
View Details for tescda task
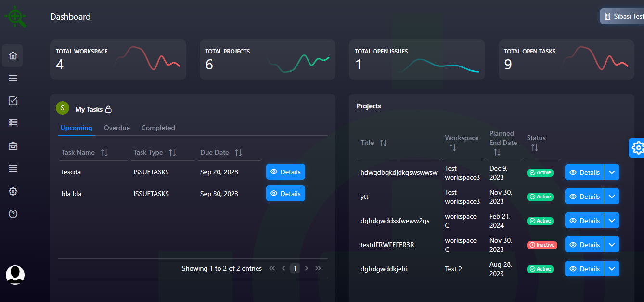click(x=285, y=172)
